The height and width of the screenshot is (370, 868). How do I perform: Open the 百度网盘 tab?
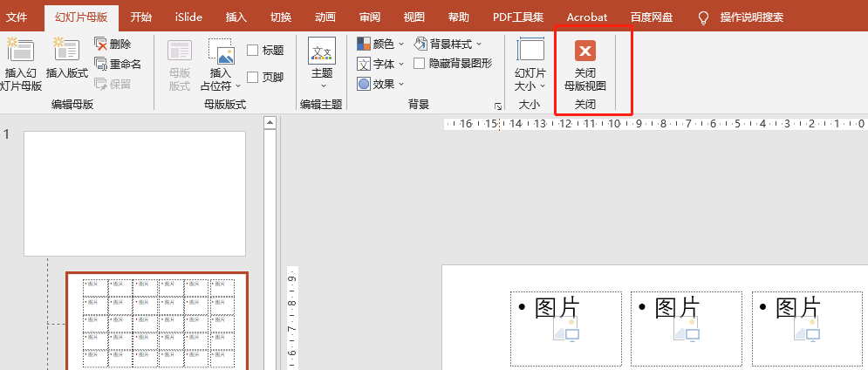(x=652, y=17)
